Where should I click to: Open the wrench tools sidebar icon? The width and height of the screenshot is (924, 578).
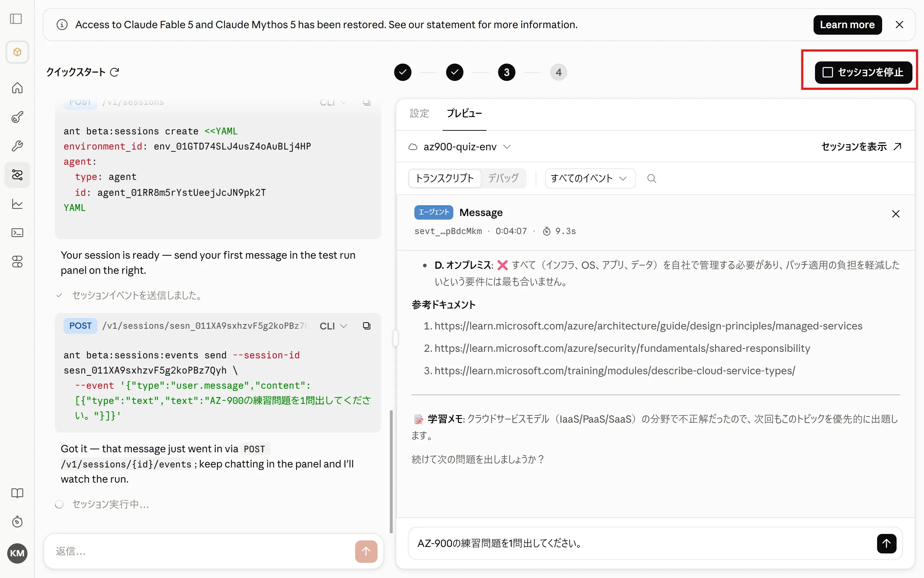(x=17, y=146)
